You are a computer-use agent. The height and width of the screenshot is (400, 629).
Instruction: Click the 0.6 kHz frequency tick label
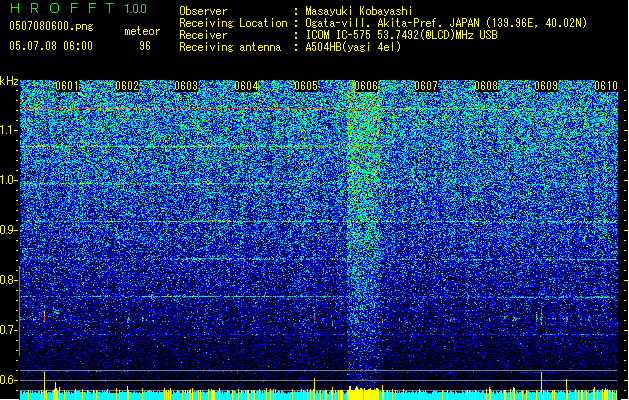click(x=8, y=380)
